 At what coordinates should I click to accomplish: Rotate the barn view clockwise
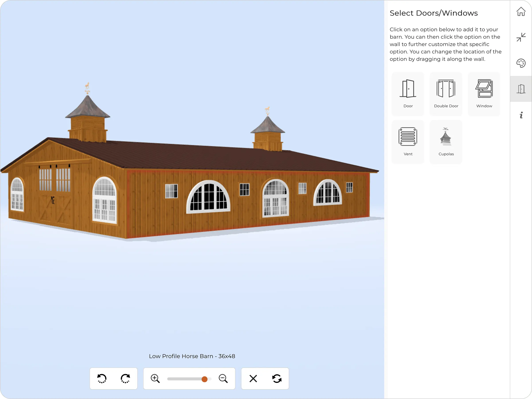click(125, 378)
